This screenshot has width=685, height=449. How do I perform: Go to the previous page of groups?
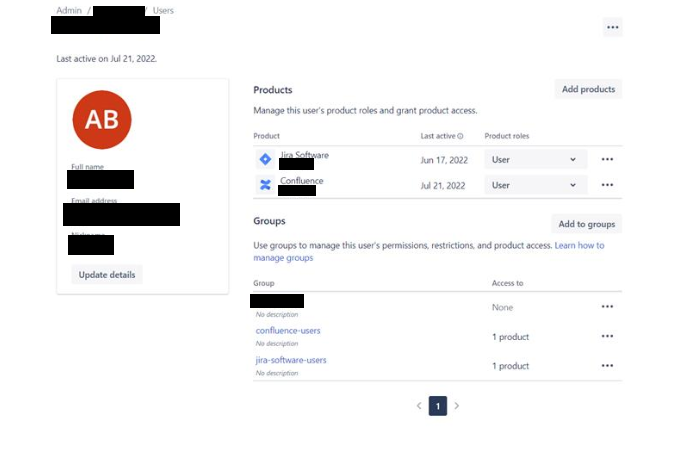pos(419,406)
